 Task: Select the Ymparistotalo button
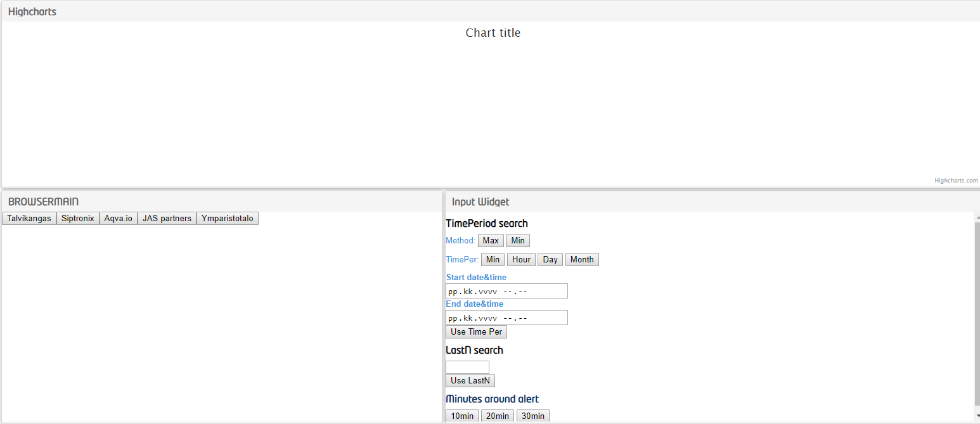pyautogui.click(x=228, y=219)
